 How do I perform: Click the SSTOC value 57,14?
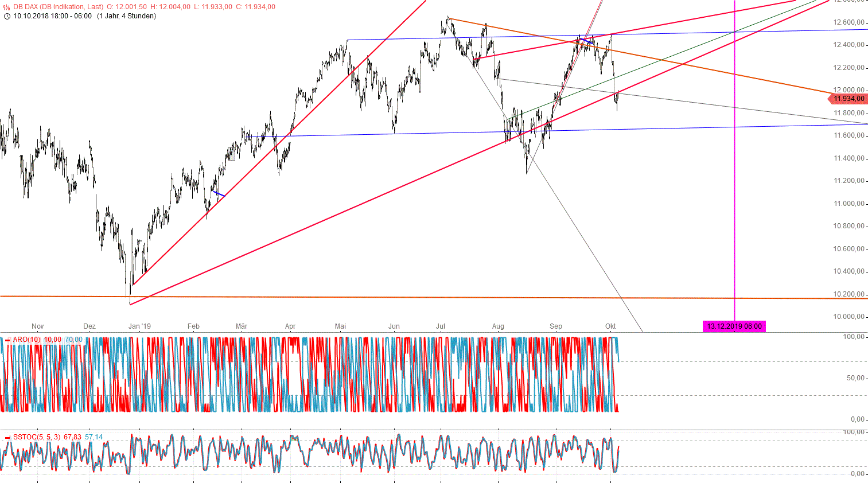click(94, 437)
